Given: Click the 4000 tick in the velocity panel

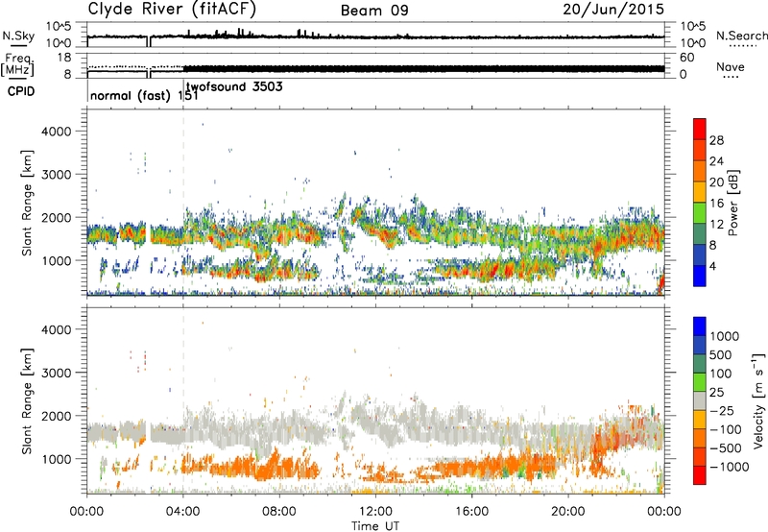Looking at the screenshot, I should click(57, 329).
